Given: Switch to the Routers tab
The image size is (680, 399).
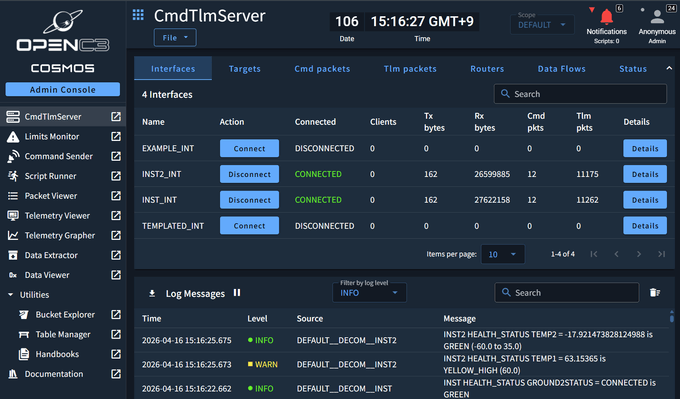Looking at the screenshot, I should (x=487, y=69).
